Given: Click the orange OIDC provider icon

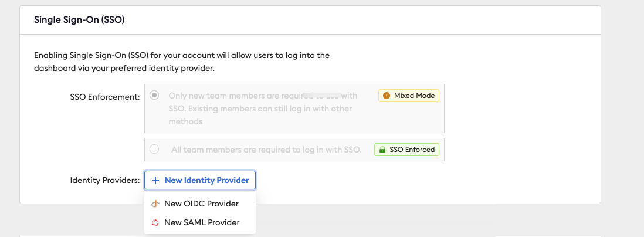Looking at the screenshot, I should point(155,204).
